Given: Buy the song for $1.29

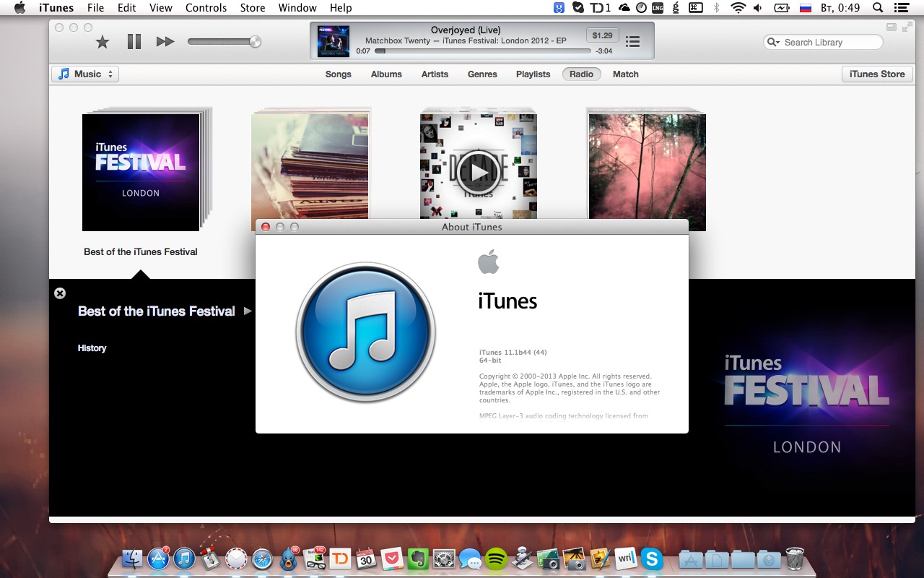Looking at the screenshot, I should coord(602,35).
